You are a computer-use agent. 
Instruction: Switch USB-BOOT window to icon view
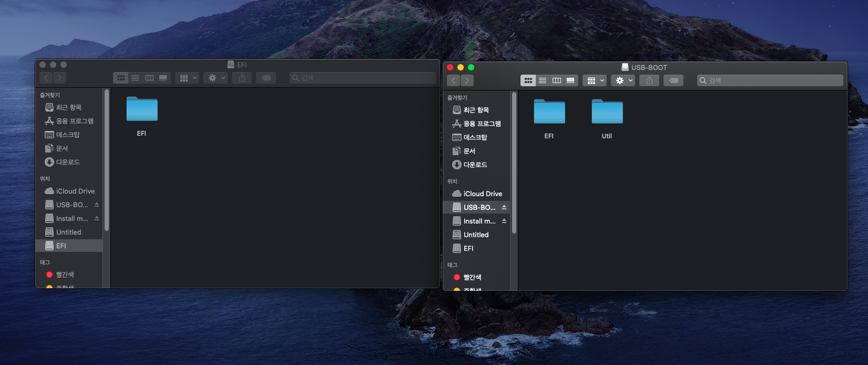coord(528,80)
